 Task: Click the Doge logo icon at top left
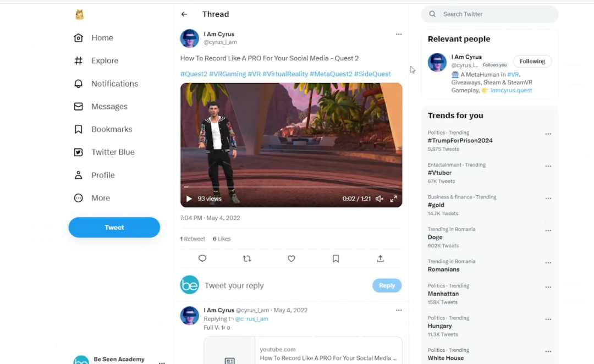(x=79, y=15)
